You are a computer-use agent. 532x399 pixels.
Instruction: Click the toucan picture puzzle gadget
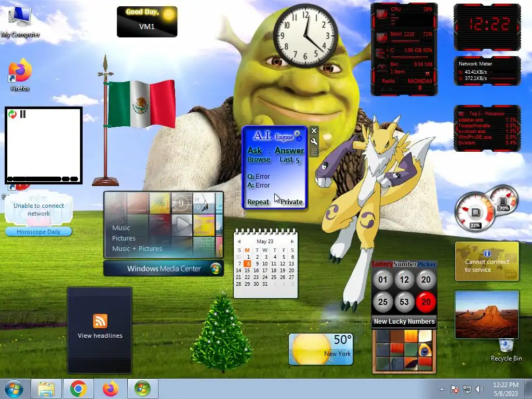(404, 352)
